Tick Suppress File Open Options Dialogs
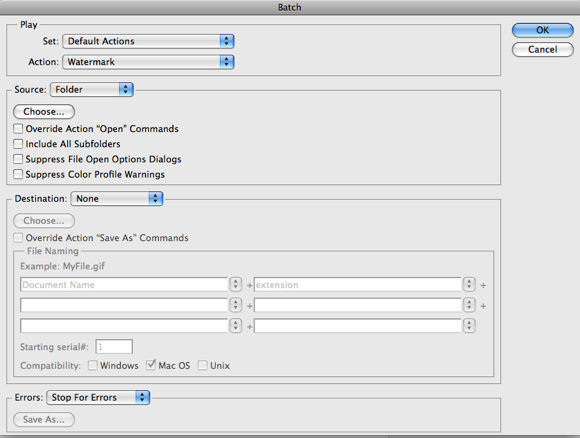The image size is (580, 438). (18, 159)
